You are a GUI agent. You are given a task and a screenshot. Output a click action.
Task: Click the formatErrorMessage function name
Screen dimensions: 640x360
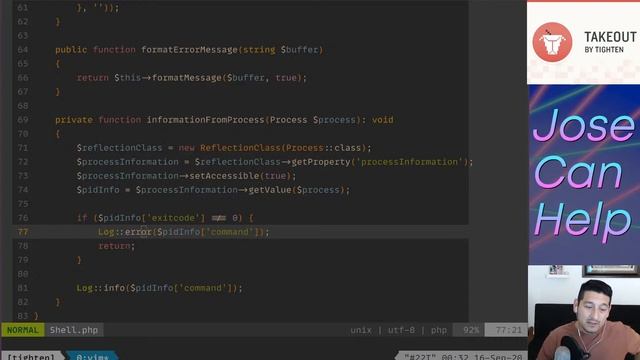coord(189,50)
